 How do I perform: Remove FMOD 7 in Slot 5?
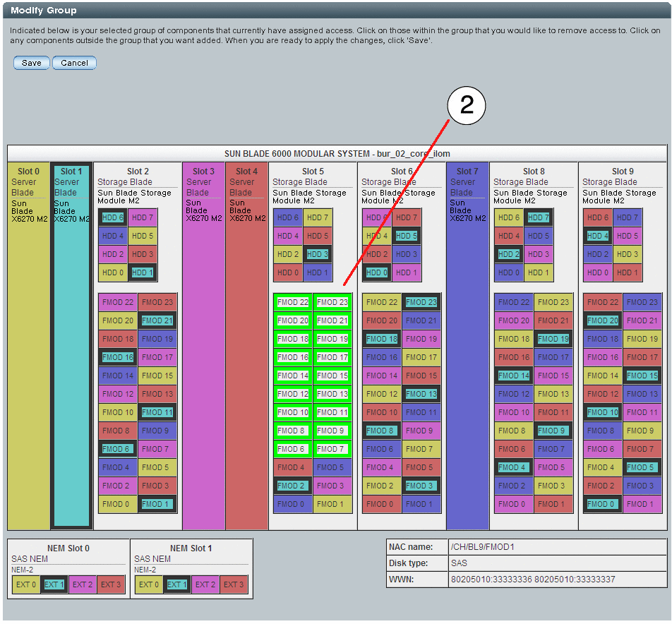click(332, 449)
